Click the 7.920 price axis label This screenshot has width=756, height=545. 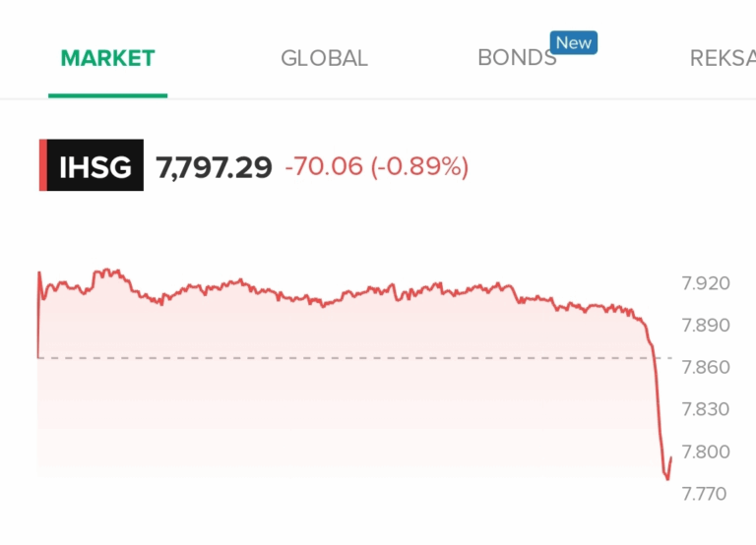706,284
